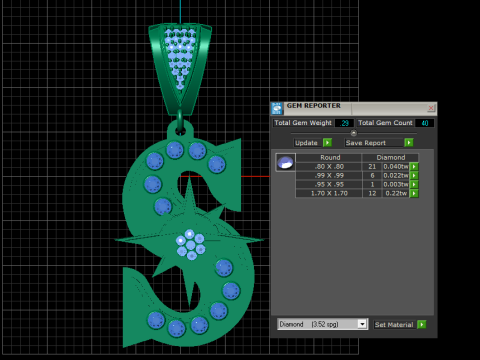Image resolution: width=480 pixels, height=360 pixels.
Task: Click the Total Gem Count label
Action: pyautogui.click(x=385, y=123)
